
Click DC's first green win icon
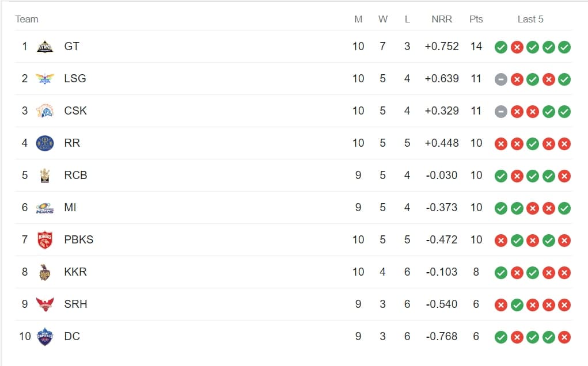tap(501, 337)
